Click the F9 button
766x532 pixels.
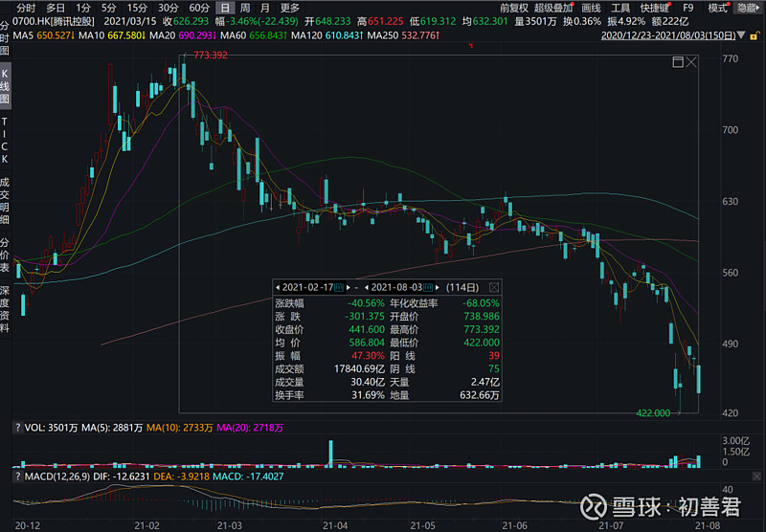687,8
